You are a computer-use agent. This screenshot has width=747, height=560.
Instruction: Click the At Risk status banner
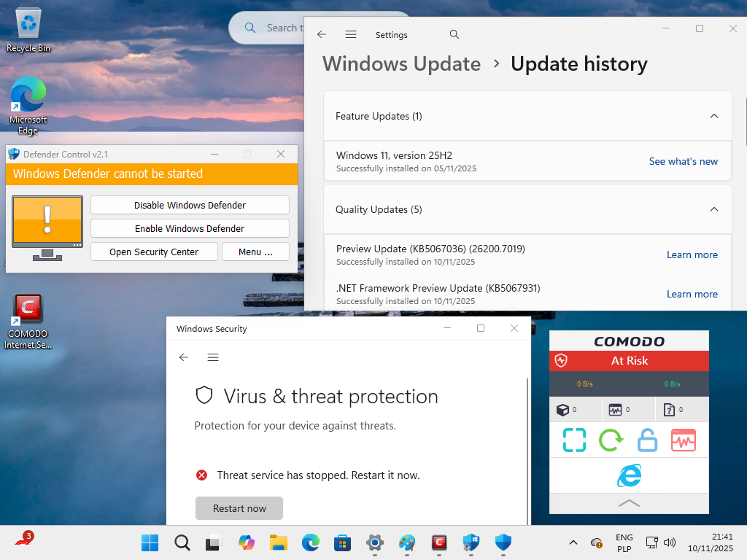click(629, 360)
